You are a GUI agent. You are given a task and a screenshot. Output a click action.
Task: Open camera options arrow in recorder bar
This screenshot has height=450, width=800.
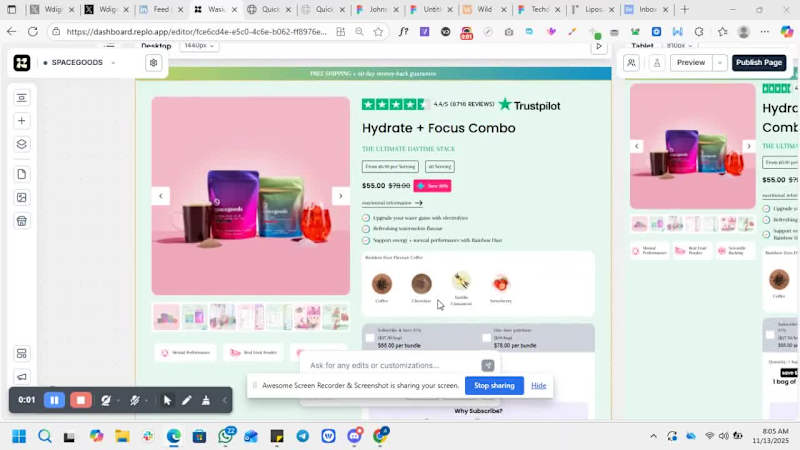coord(118,401)
